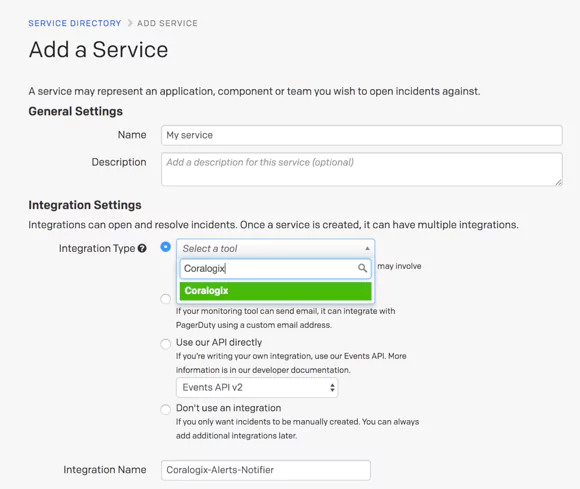580x489 pixels.
Task: Click the tool search box with Coralogix
Action: tap(276, 268)
